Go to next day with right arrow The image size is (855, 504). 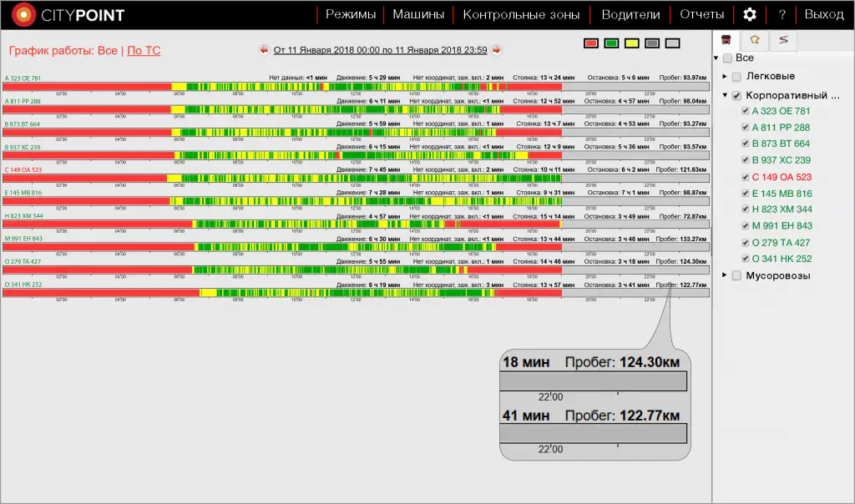tap(497, 50)
